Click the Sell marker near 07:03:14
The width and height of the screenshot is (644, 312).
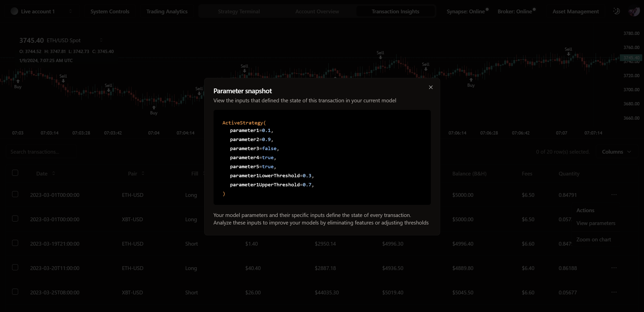(x=63, y=78)
